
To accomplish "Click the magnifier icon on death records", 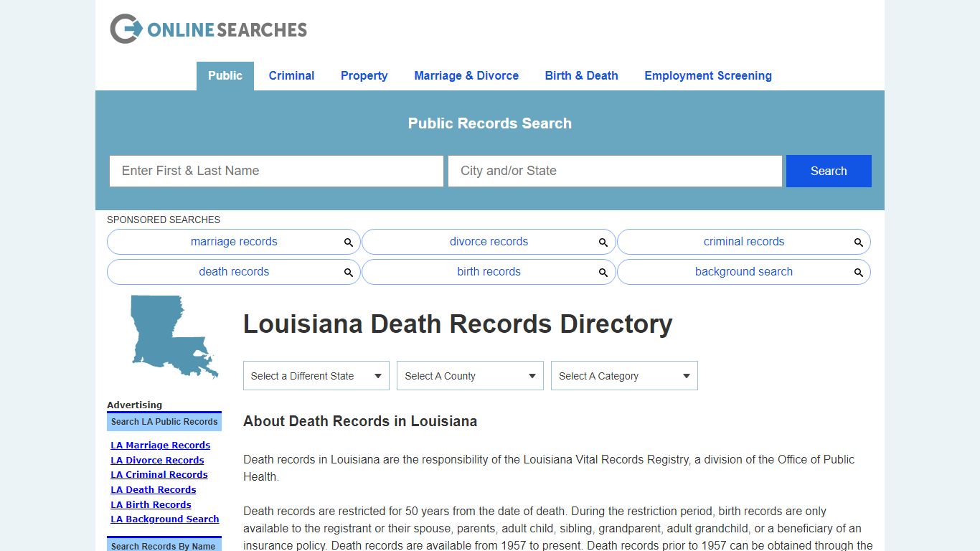I will click(x=349, y=273).
